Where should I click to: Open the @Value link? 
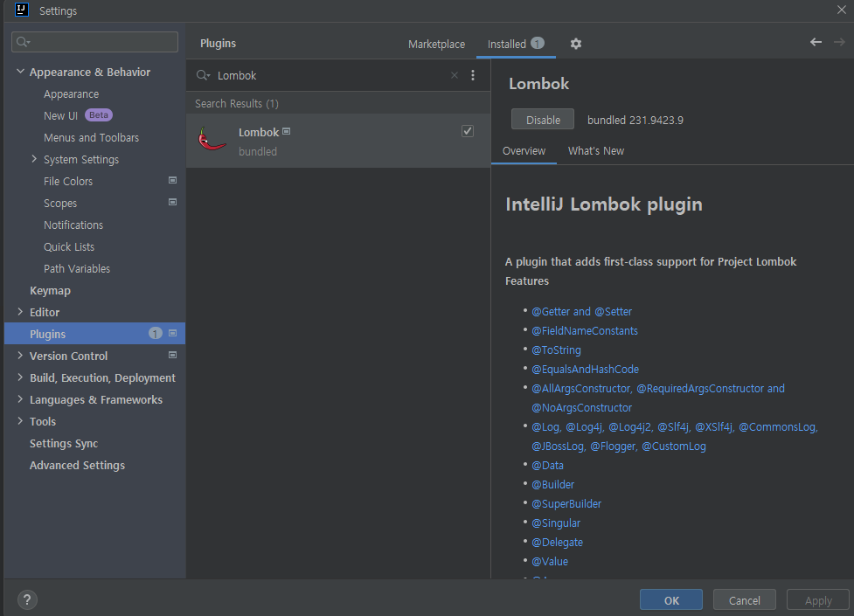(550, 561)
